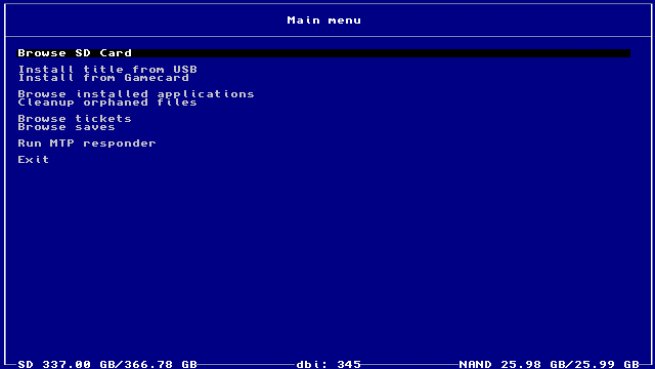Click the Main menu title text
The image size is (655, 369).
[x=324, y=20]
